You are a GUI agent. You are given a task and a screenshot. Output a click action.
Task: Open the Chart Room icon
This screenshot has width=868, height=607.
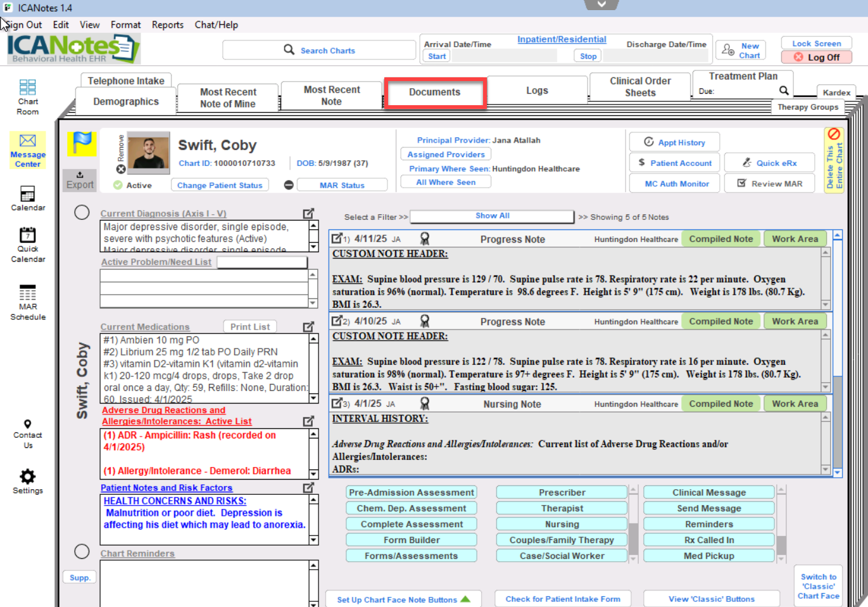pyautogui.click(x=27, y=88)
